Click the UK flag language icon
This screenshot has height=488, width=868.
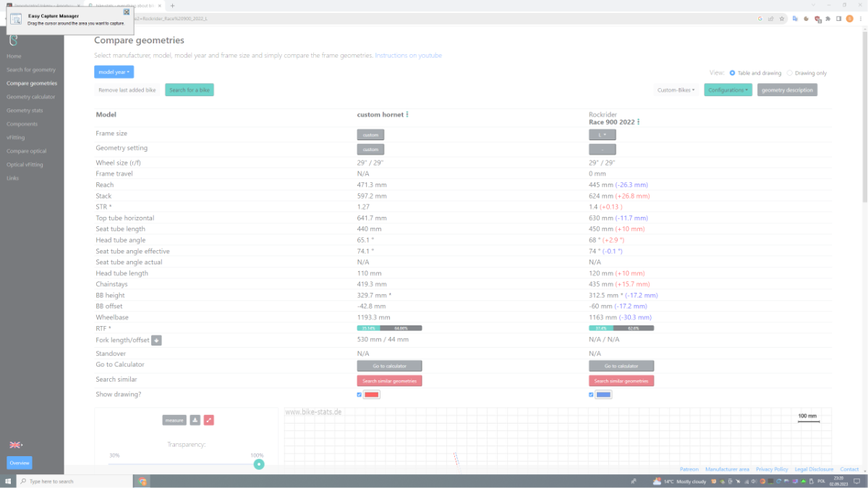click(14, 445)
